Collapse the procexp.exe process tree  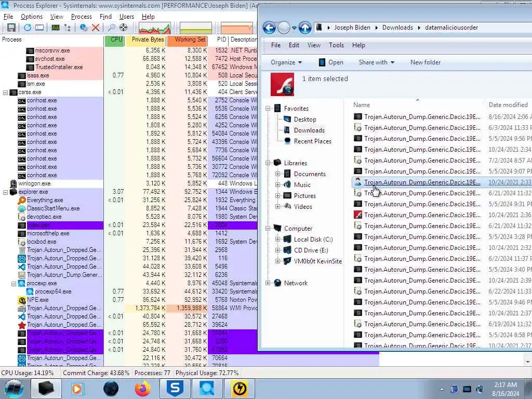pyautogui.click(x=14, y=284)
